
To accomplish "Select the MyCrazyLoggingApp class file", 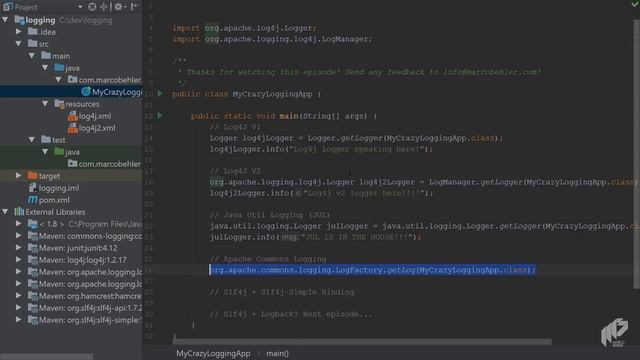I will pos(112,92).
